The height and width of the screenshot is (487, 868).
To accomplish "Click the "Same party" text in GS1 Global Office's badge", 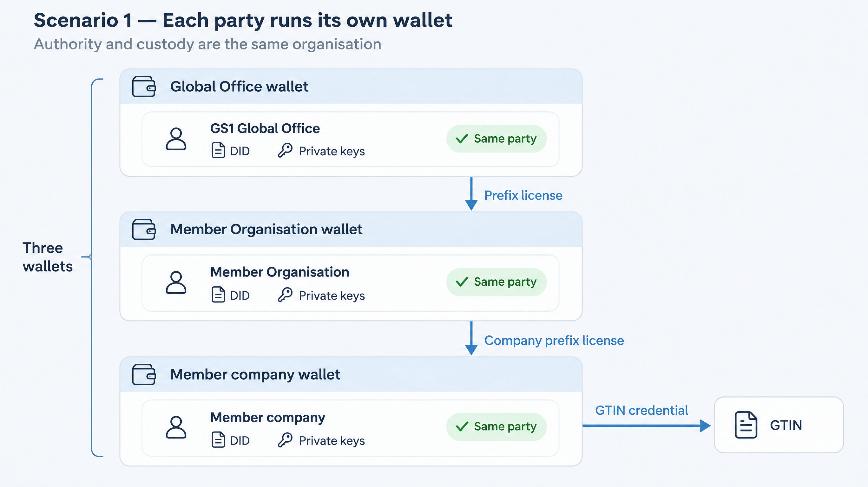I will point(505,139).
